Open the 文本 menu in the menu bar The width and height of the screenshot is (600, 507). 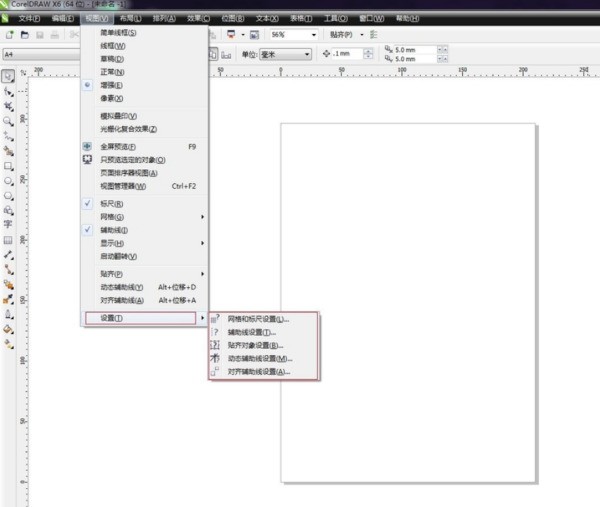click(x=267, y=18)
